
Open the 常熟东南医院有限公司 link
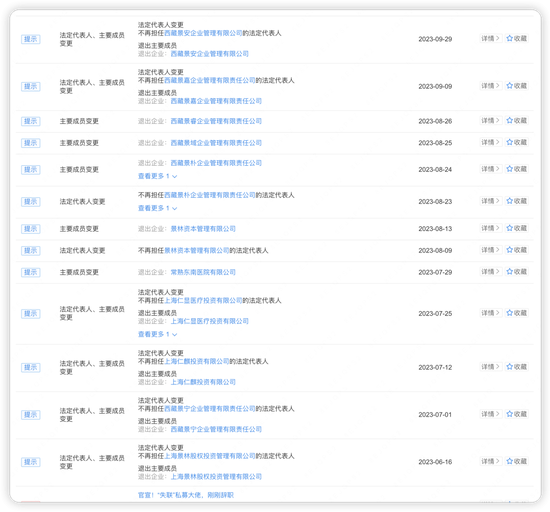click(203, 272)
